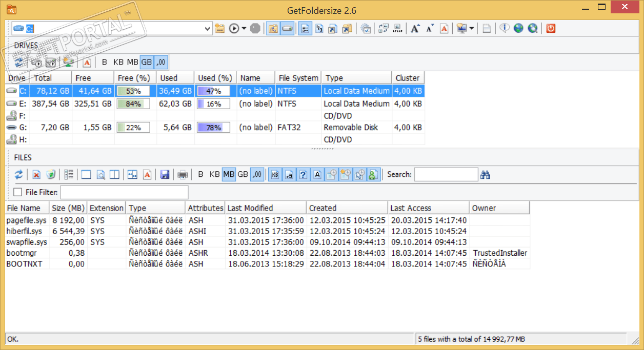
Task: Select the B unit in the Files toolbar
Action: tap(200, 175)
